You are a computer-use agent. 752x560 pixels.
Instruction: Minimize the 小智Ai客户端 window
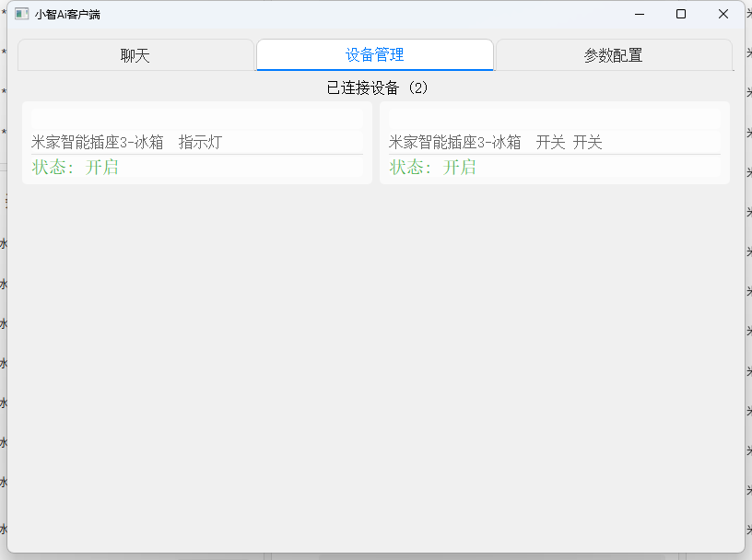click(x=639, y=14)
